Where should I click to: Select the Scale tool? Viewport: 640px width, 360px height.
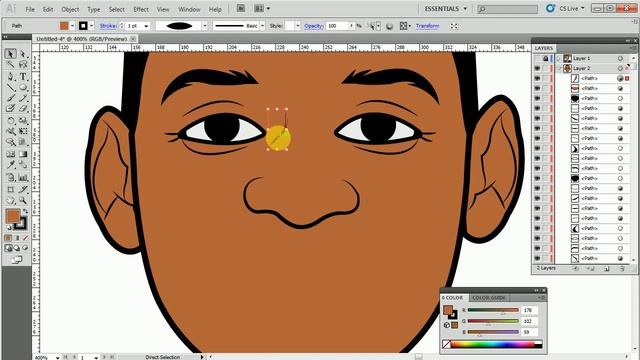[23, 121]
